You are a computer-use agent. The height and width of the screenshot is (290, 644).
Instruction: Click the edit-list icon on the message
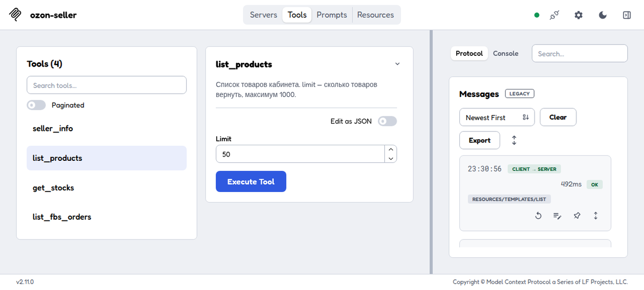coord(558,215)
